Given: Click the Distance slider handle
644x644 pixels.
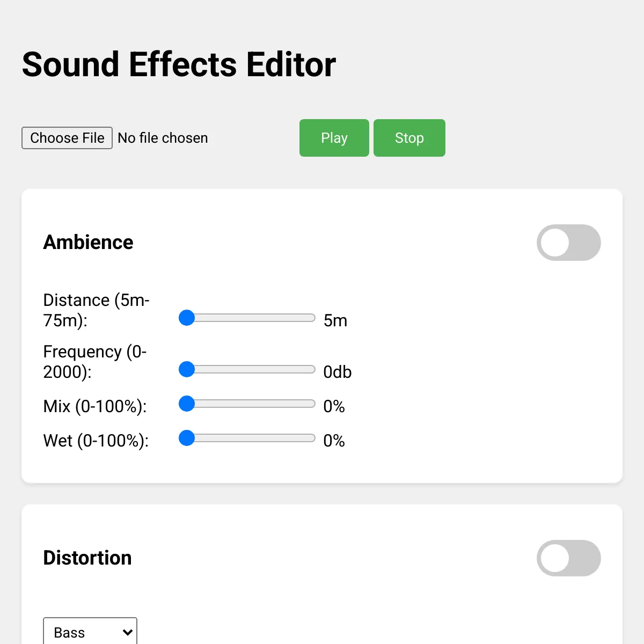Looking at the screenshot, I should click(x=187, y=318).
